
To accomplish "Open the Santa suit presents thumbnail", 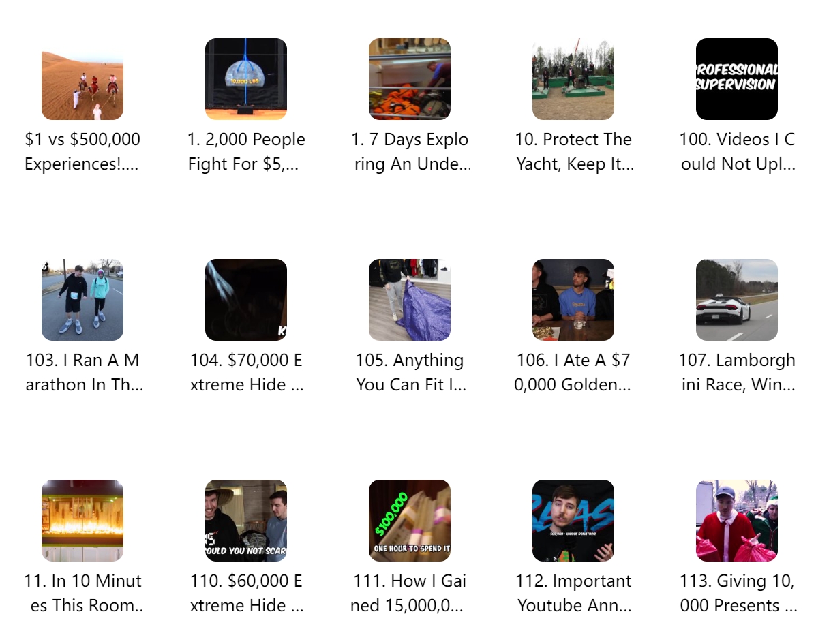I will click(x=737, y=521).
